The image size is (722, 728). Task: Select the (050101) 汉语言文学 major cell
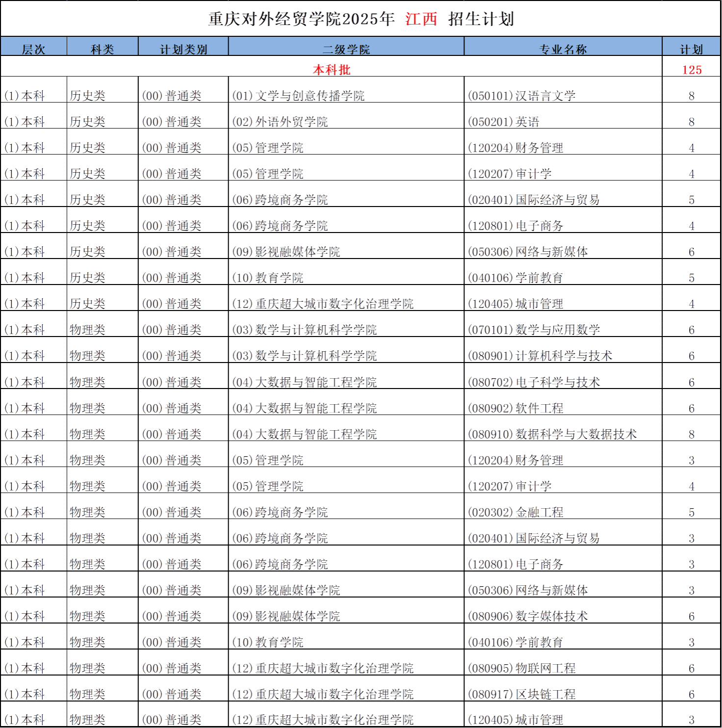[522, 96]
